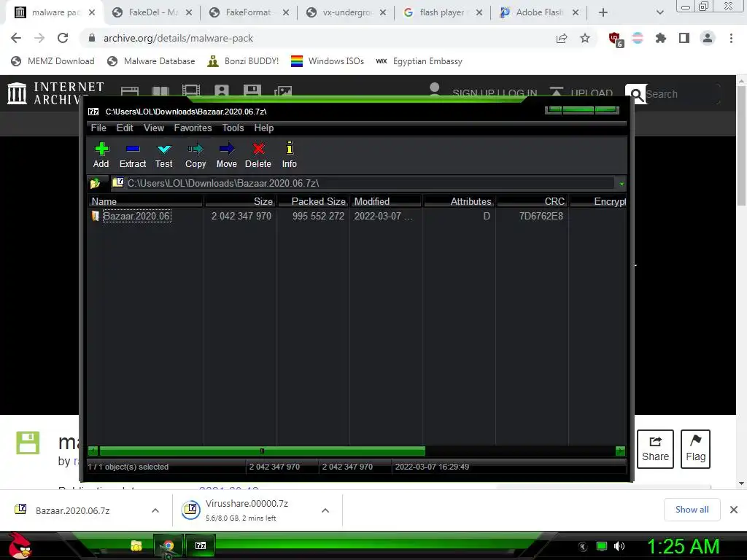This screenshot has width=747, height=560.
Task: Click the Share button on archive page
Action: click(655, 449)
